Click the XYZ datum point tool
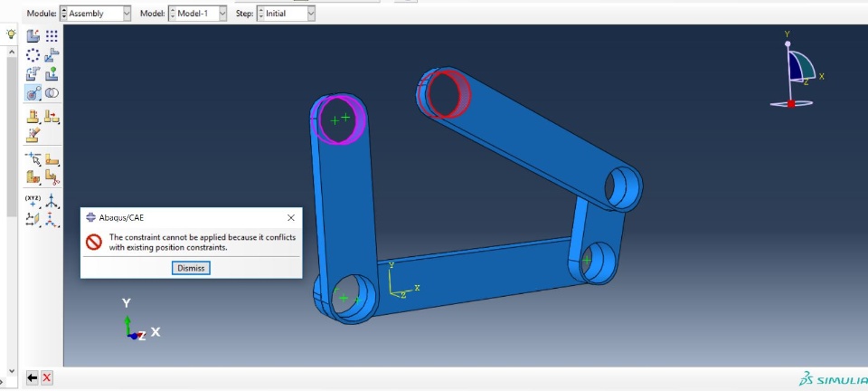The height and width of the screenshot is (391, 868). [x=33, y=201]
